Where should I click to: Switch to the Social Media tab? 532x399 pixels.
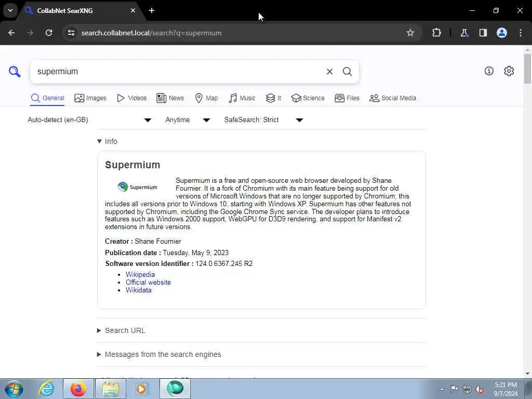point(393,98)
